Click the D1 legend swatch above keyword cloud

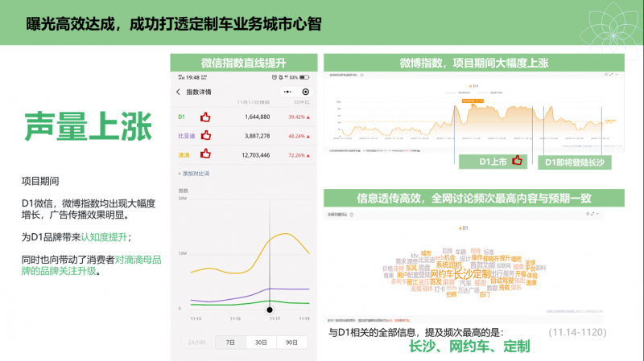[x=460, y=228]
